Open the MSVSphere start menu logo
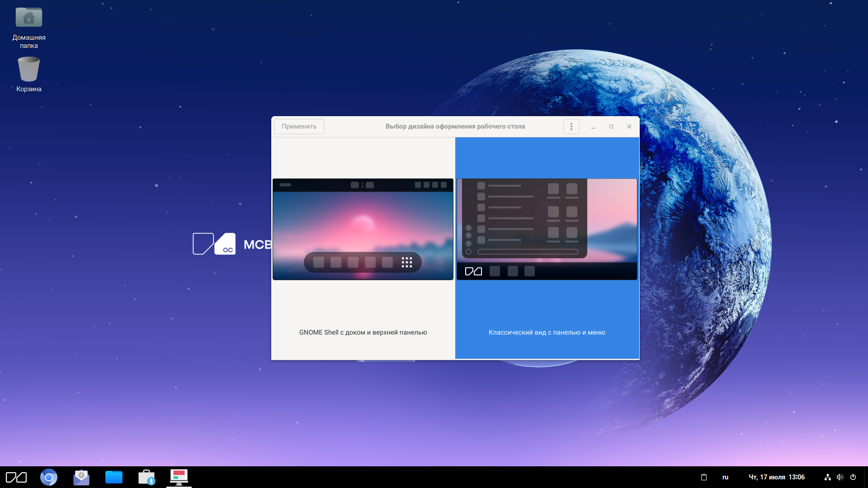868x488 pixels. click(16, 477)
